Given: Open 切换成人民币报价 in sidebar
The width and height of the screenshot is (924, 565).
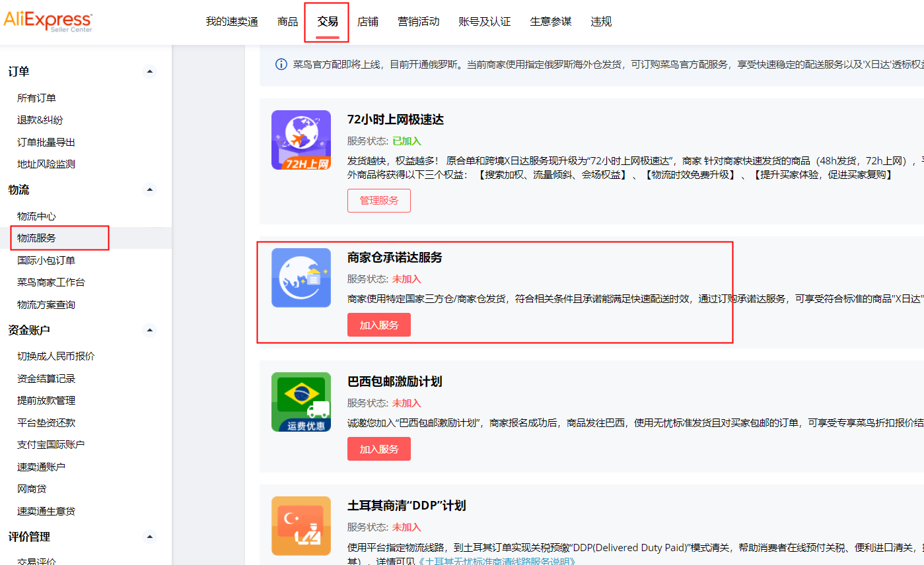Looking at the screenshot, I should point(56,356).
